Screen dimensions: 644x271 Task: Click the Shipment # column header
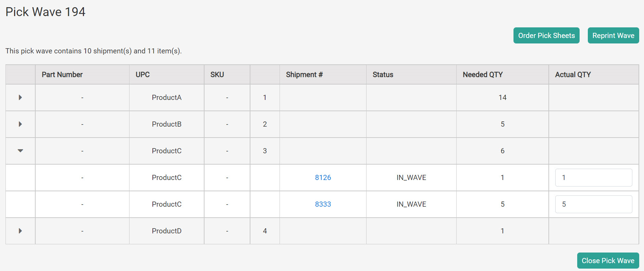click(304, 74)
